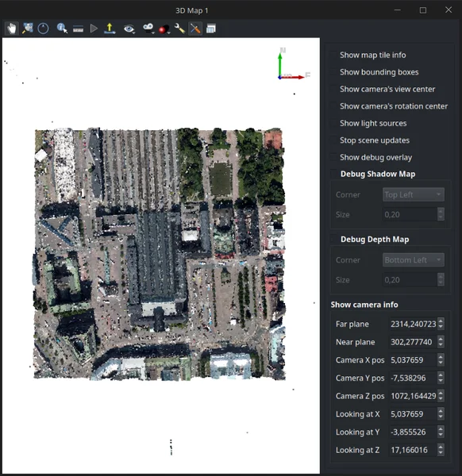
Task: Click the dock 3D map view icon
Action: pyautogui.click(x=211, y=29)
